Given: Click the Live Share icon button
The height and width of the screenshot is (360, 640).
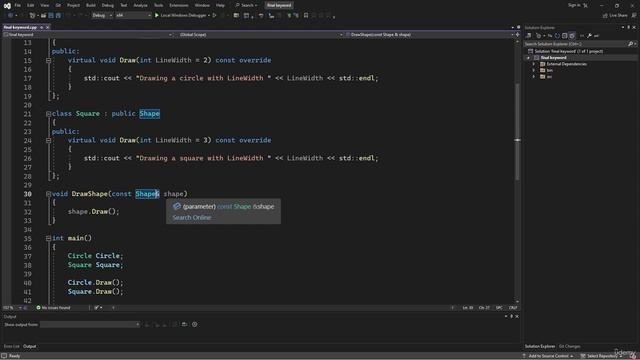Looking at the screenshot, I should pyautogui.click(x=615, y=16).
